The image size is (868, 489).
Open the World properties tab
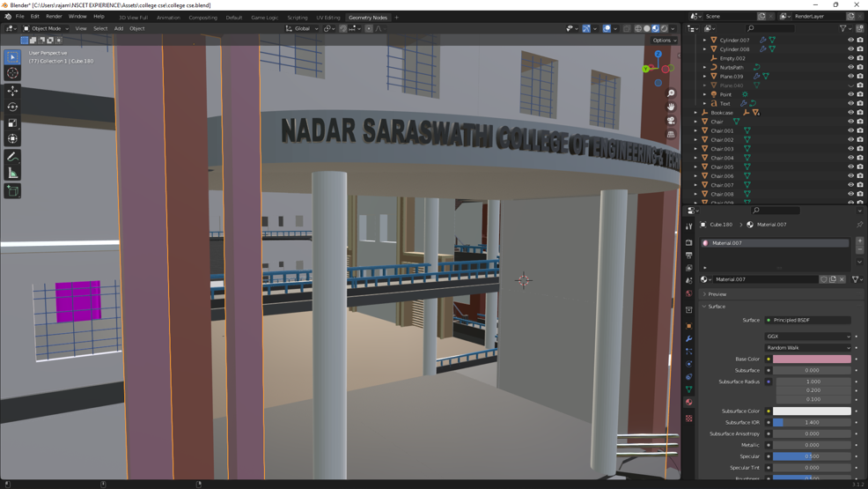coord(689,293)
